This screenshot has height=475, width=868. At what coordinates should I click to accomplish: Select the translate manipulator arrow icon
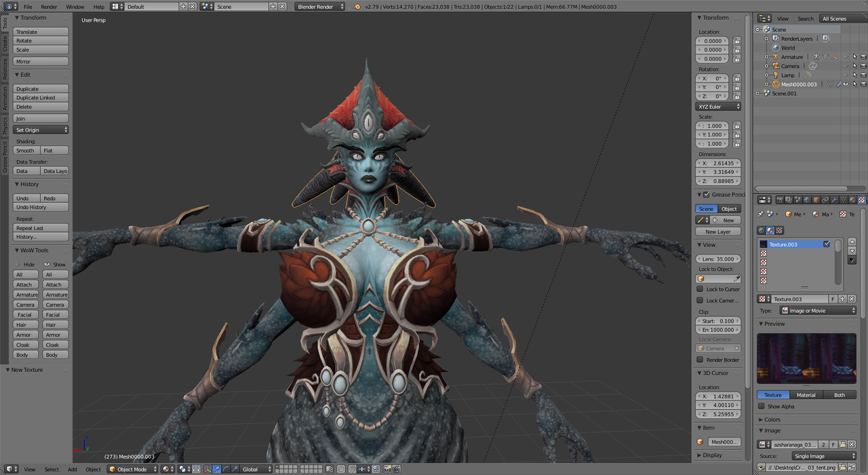(216, 469)
